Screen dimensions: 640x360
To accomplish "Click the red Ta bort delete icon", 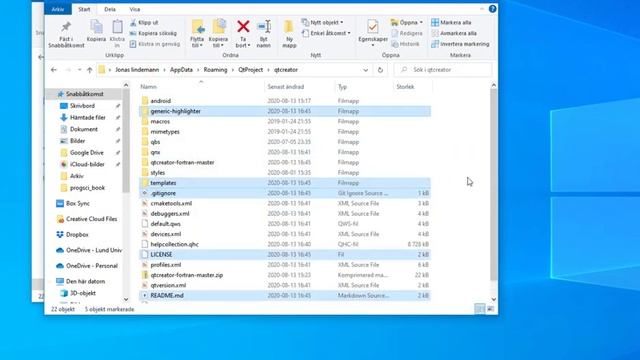I will pyautogui.click(x=243, y=27).
